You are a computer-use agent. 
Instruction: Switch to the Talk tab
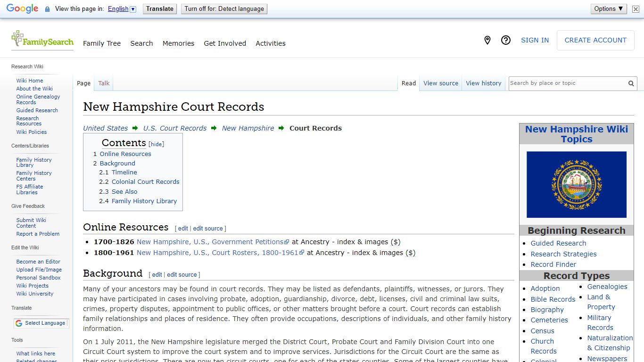coord(104,83)
